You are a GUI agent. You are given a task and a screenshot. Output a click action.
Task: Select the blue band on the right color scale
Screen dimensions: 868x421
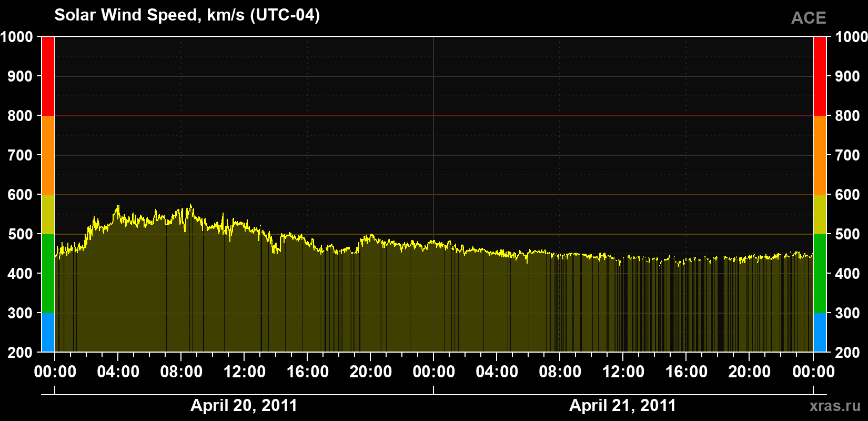click(820, 333)
